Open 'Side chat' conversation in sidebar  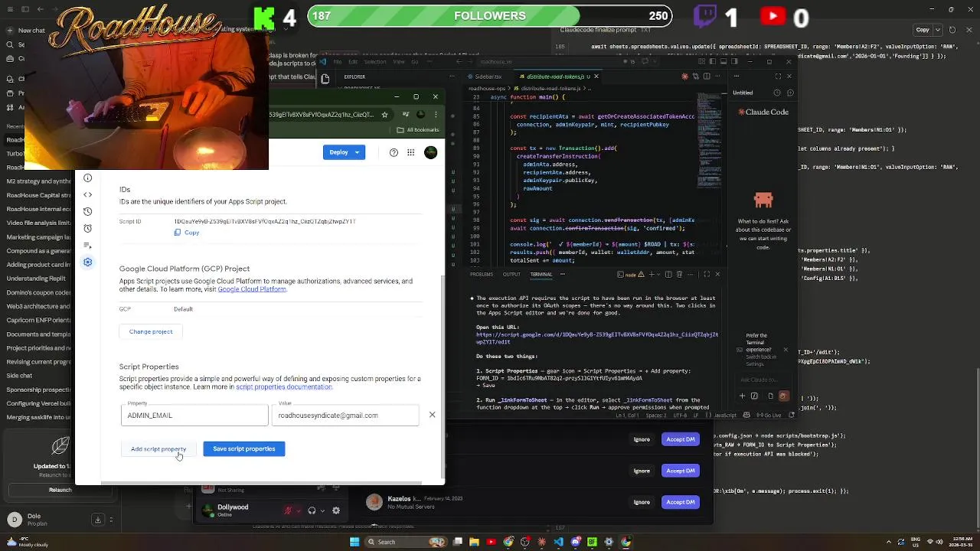click(x=19, y=376)
